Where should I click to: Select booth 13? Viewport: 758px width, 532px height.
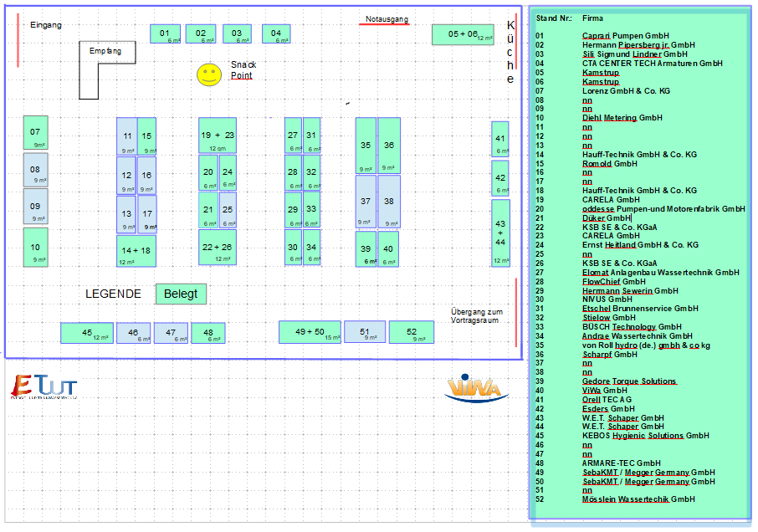pos(126,214)
